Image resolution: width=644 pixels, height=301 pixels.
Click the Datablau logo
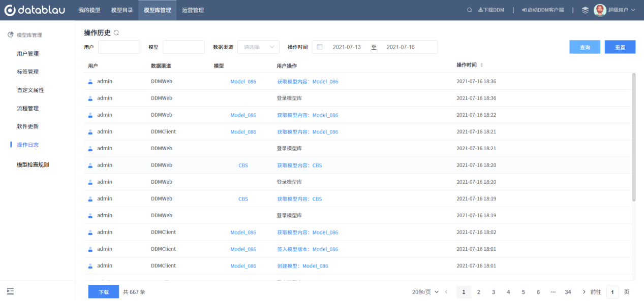[35, 10]
